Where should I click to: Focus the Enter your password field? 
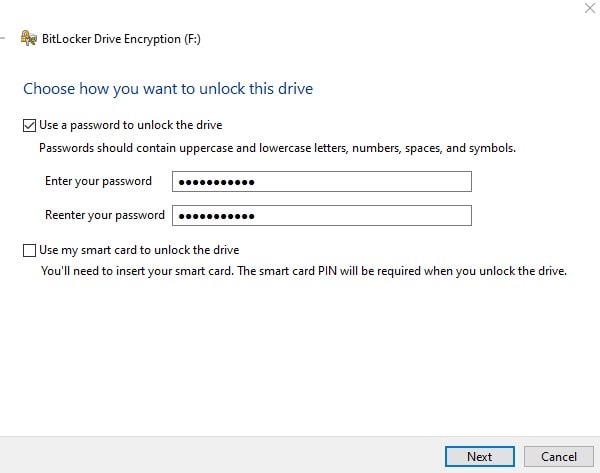point(322,181)
